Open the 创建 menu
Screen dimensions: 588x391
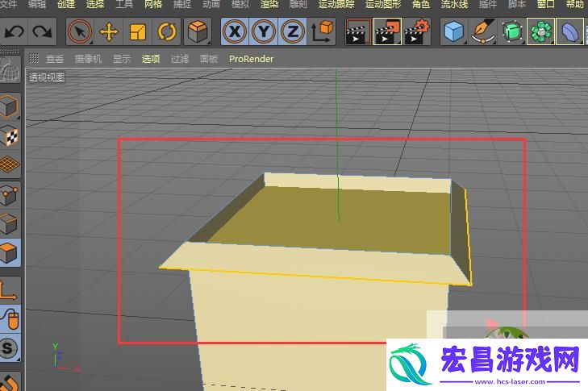coord(66,5)
